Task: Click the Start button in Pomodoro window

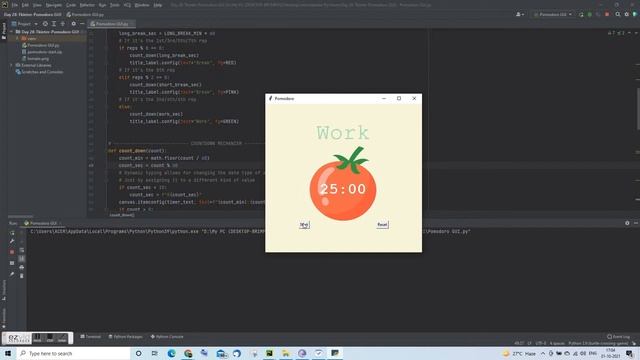Action: tap(304, 225)
